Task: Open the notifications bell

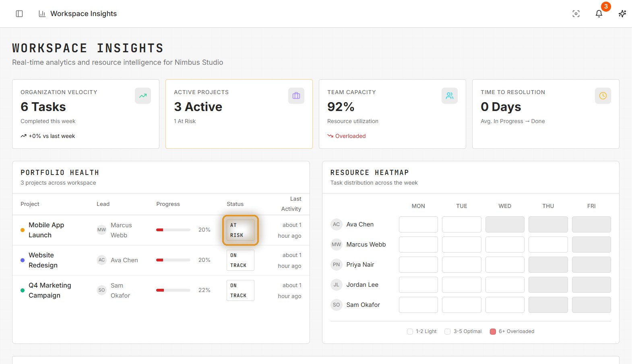Action: 599,14
